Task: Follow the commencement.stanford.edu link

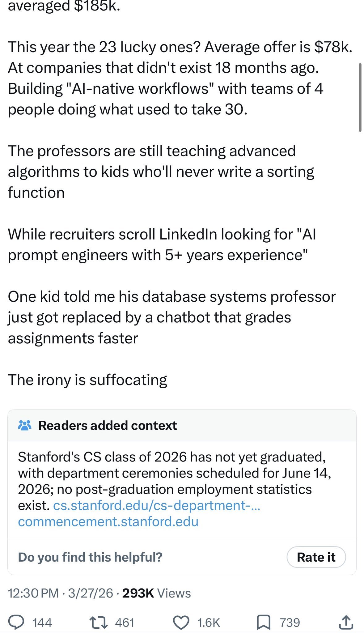Action: pyautogui.click(x=108, y=521)
